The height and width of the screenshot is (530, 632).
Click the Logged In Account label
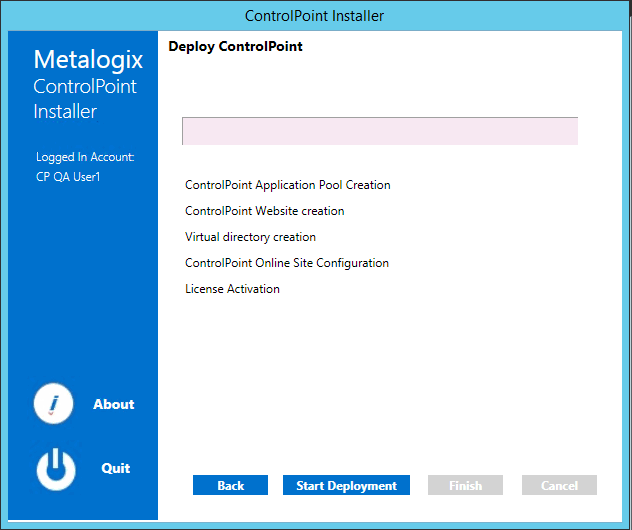coord(85,157)
